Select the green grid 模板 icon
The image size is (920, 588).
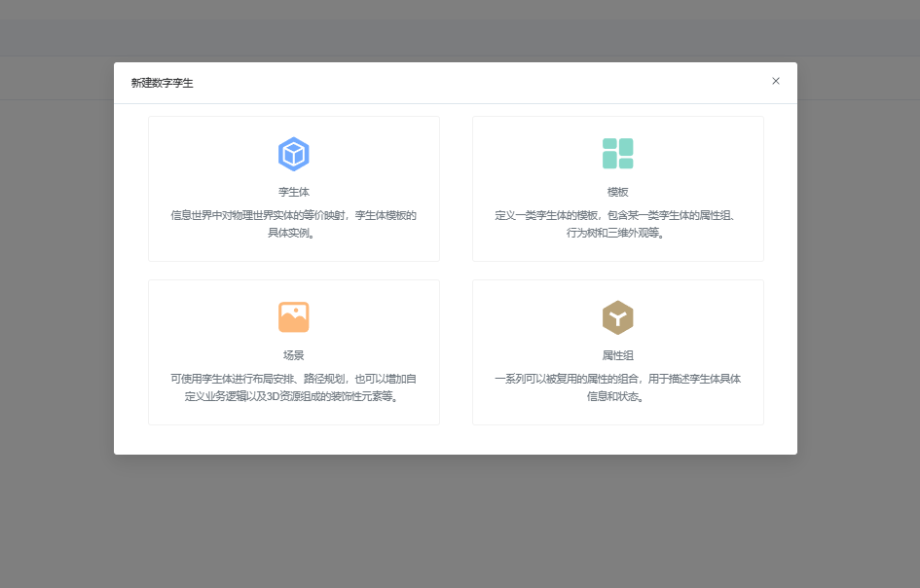tap(618, 154)
